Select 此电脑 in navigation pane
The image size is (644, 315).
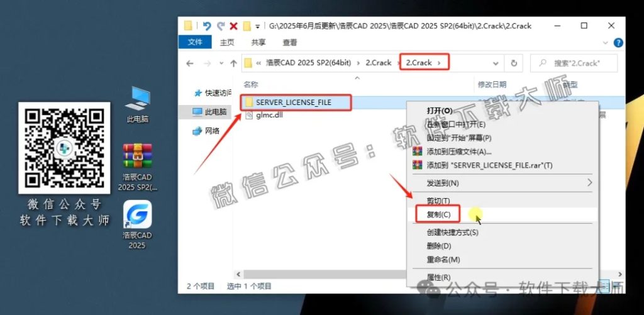(x=210, y=112)
